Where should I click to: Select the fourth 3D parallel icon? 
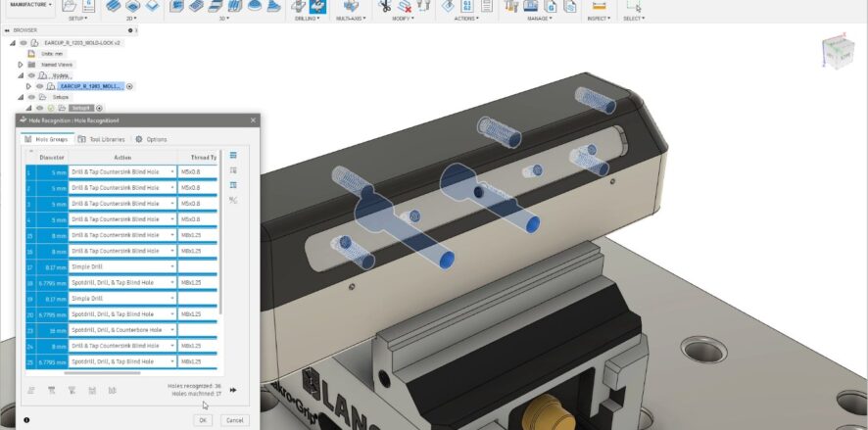(235, 6)
